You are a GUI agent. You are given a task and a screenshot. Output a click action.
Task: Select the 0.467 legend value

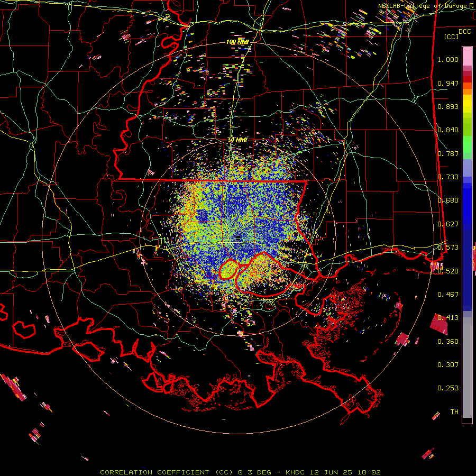click(448, 295)
